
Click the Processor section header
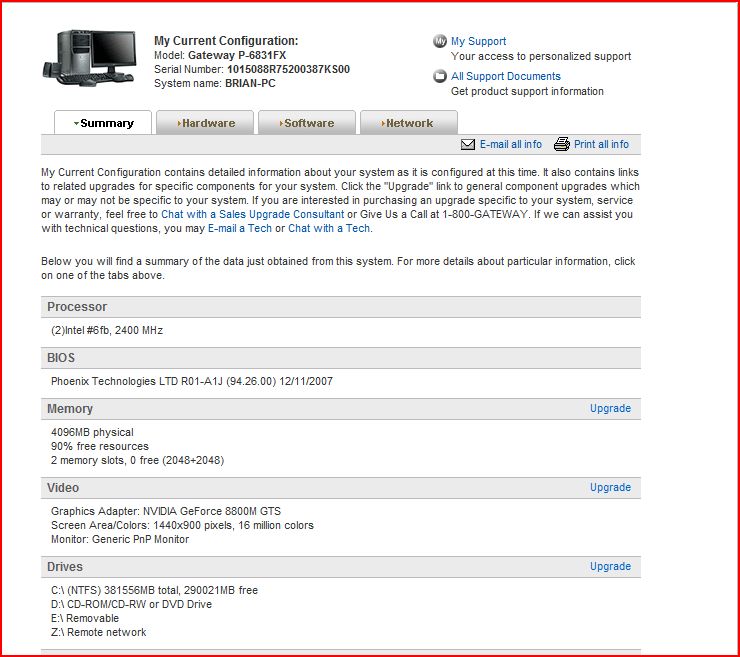[341, 307]
